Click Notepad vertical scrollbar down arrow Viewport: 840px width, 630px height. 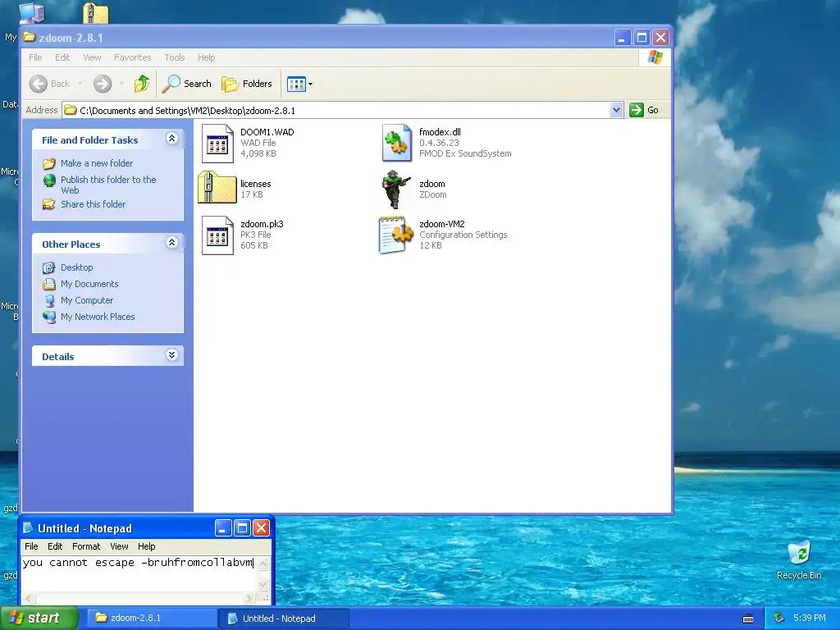[263, 584]
